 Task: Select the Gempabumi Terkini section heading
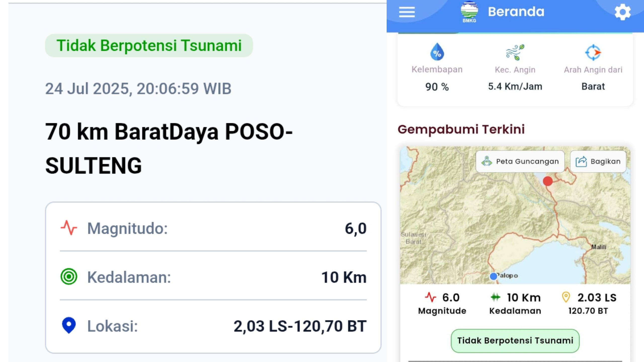[x=461, y=129]
